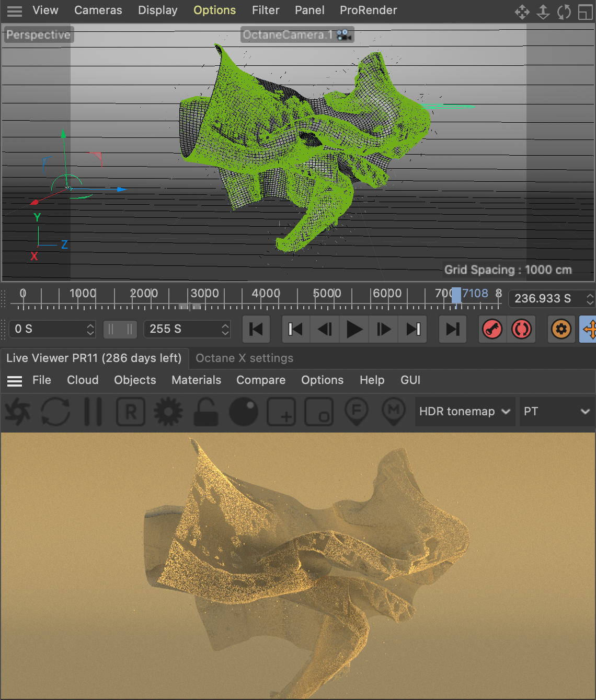Viewport: 596px width, 700px height.
Task: Adjust the 255 S end time stepper
Action: [x=225, y=329]
